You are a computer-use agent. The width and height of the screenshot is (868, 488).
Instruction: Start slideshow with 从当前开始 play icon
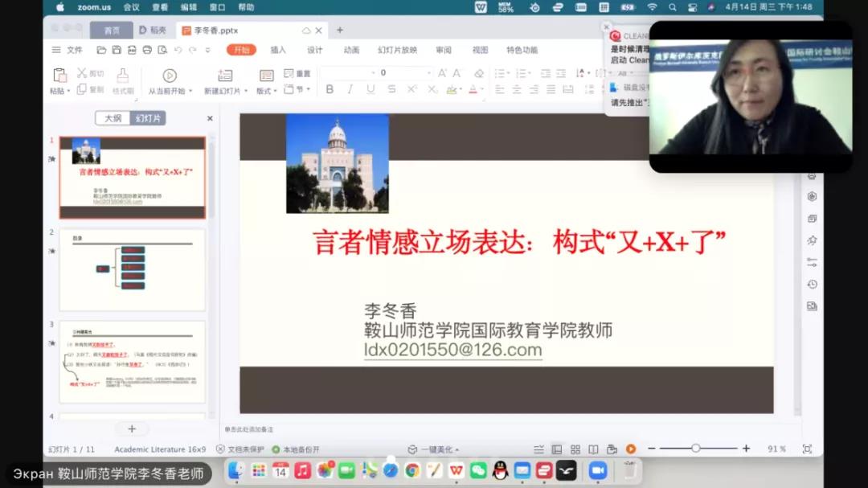click(170, 76)
